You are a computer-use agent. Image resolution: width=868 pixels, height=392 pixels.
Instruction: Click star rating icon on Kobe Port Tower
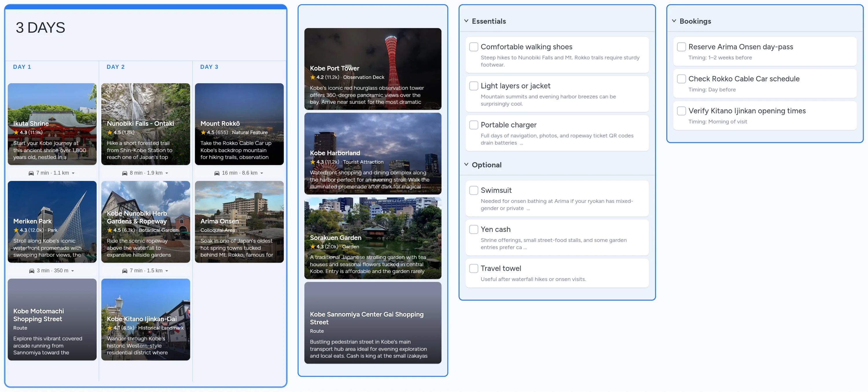click(x=313, y=77)
